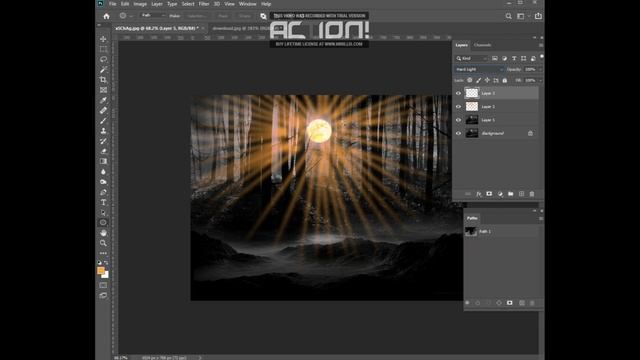This screenshot has height=360, width=640.
Task: Click the orange foreground color swatch
Action: [100, 270]
